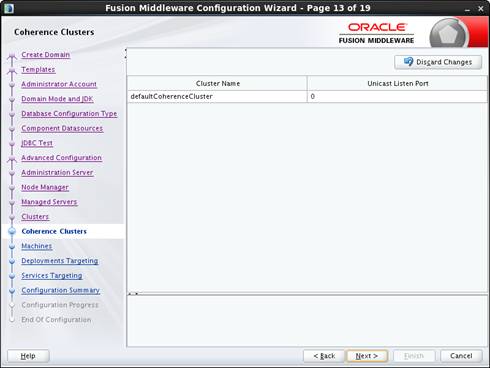The width and height of the screenshot is (490, 368).
Task: Open Component Datasources step
Action: [62, 128]
